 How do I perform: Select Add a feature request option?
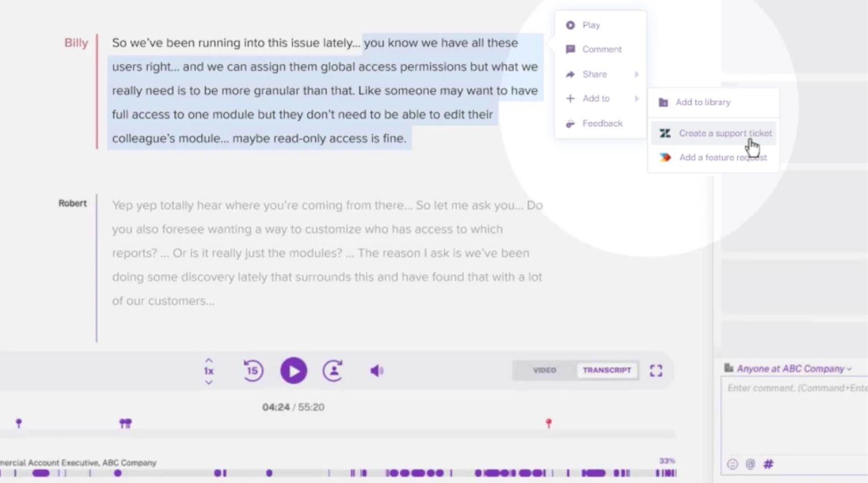pyautogui.click(x=722, y=158)
